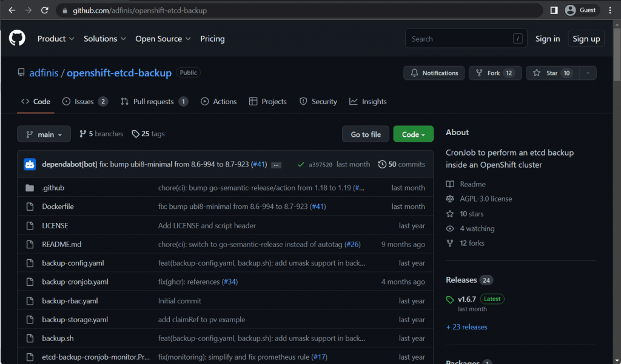This screenshot has width=621, height=364.
Task: Click the eye icon beside 4 watching
Action: tap(450, 228)
